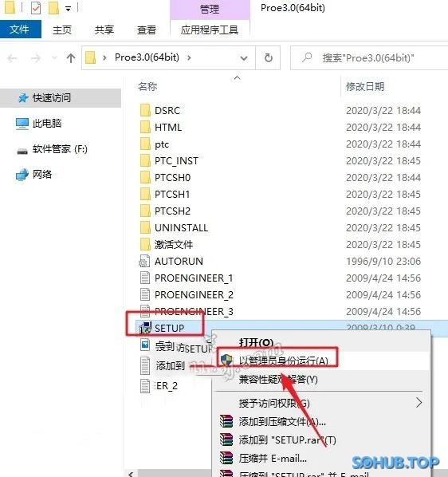Go up one folder level arrow

coord(71,57)
